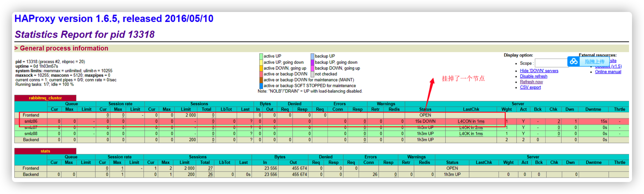Click the gray not checked legend swatch
The height and width of the screenshot is (194, 644).
312,74
